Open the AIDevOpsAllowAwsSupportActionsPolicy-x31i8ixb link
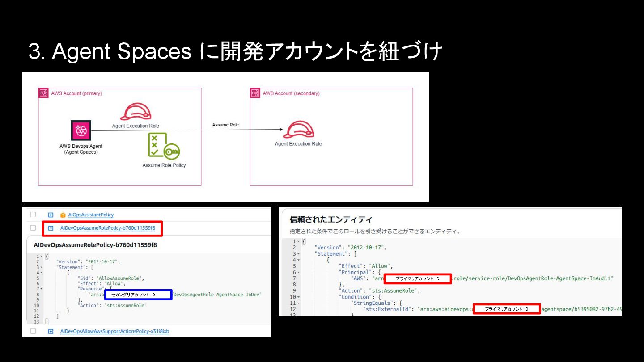The height and width of the screenshot is (362, 644). 114,331
